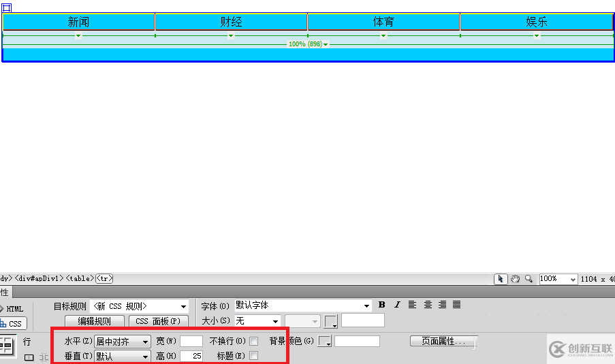Align text right
The height and width of the screenshot is (364, 615).
(x=442, y=304)
